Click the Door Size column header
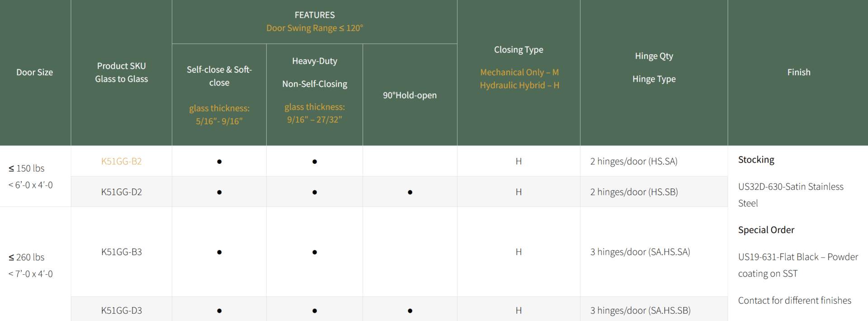Screen dimensions: 868x321 [x=35, y=72]
